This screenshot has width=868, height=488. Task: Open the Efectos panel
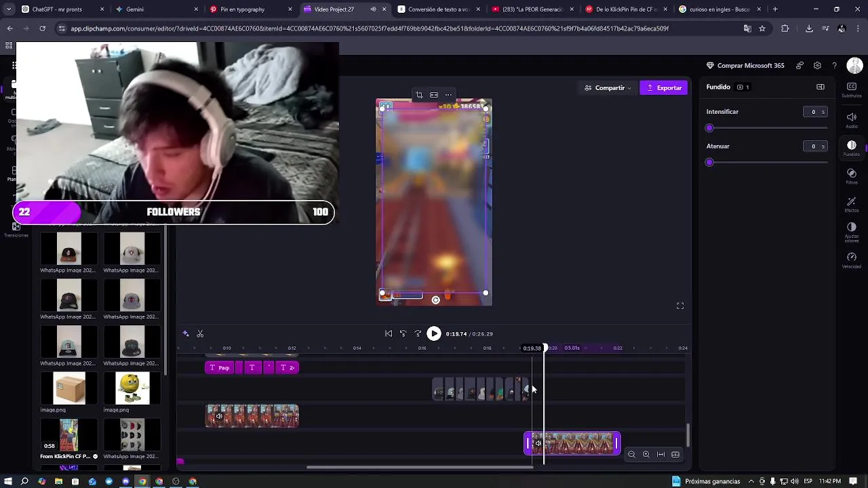[852, 205]
